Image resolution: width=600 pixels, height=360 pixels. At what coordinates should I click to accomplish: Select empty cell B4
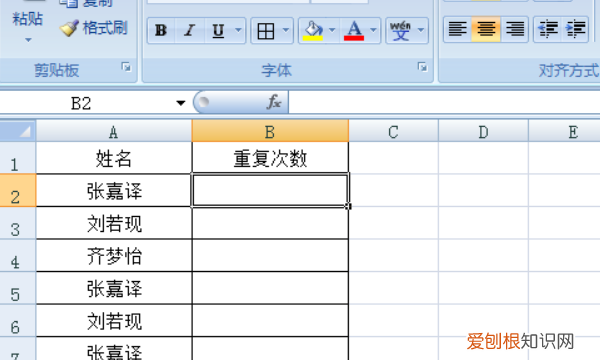point(270,256)
